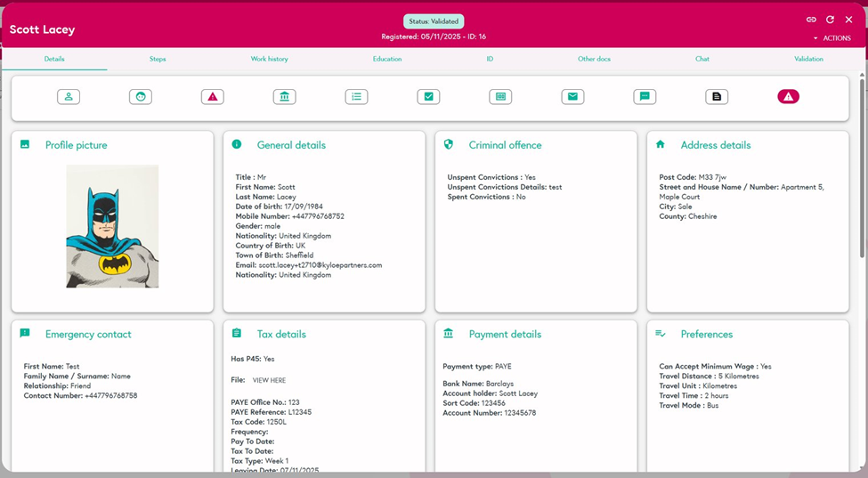
Task: Click the green checkmark box icon
Action: coord(428,97)
